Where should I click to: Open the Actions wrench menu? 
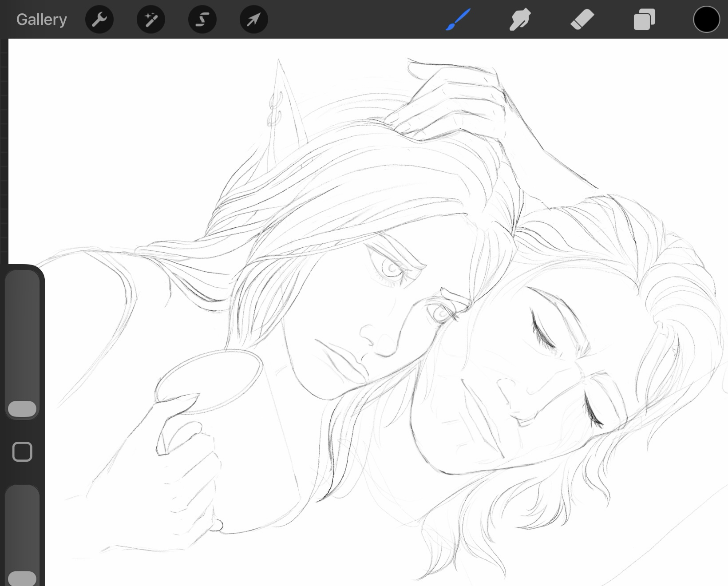click(99, 20)
